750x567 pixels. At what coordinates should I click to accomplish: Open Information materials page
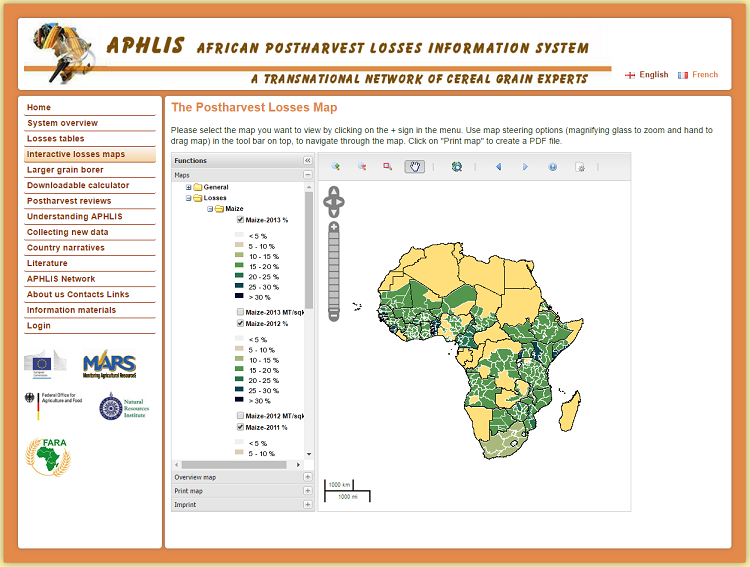pos(90,310)
